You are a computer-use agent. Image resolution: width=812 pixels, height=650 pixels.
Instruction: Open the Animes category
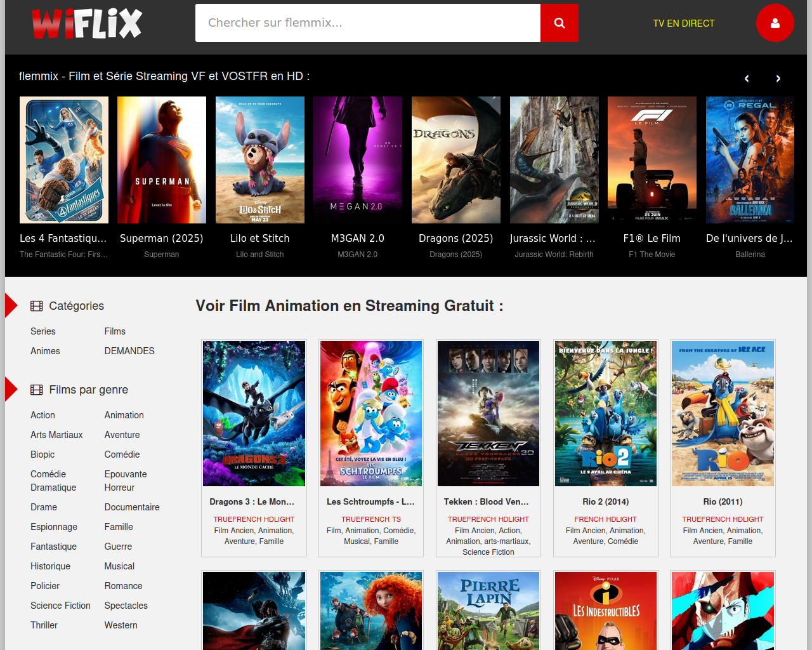point(45,351)
